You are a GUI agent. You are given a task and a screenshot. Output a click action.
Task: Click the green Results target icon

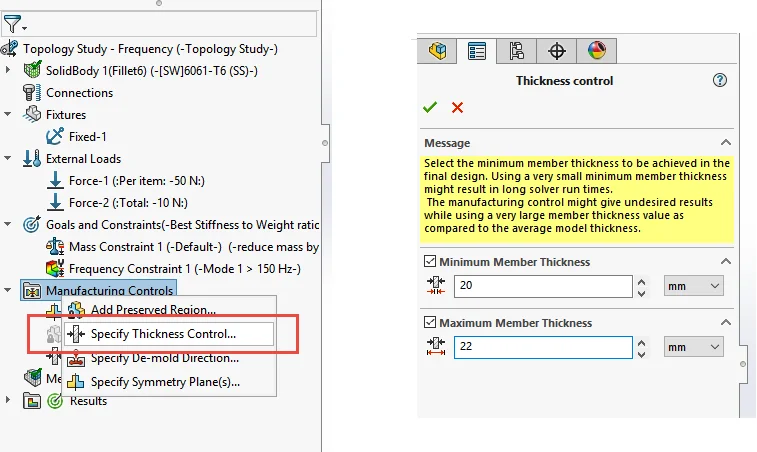point(55,401)
